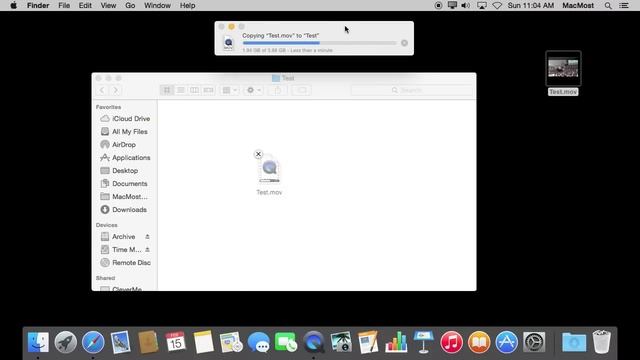The image size is (640, 360).
Task: Open the View menu
Action: (x=108, y=6)
